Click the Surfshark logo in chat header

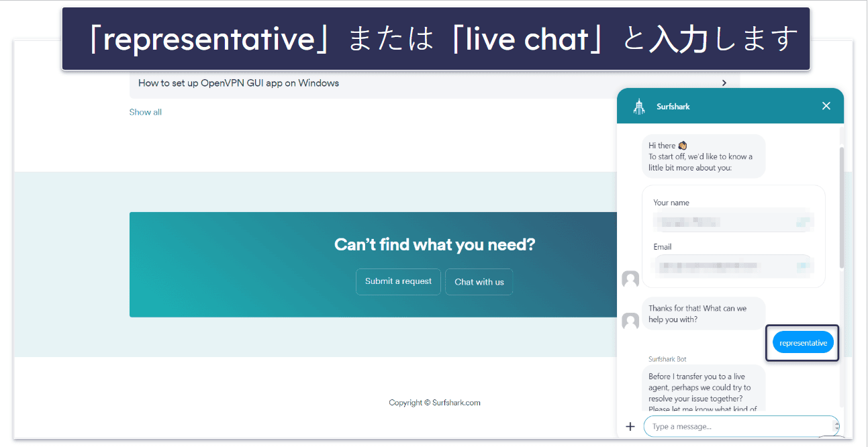(639, 106)
